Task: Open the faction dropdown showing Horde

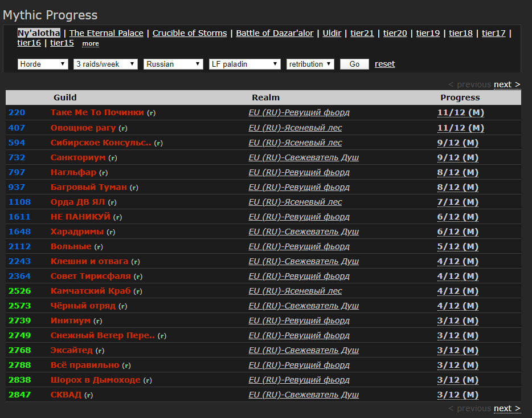Action: pos(42,64)
